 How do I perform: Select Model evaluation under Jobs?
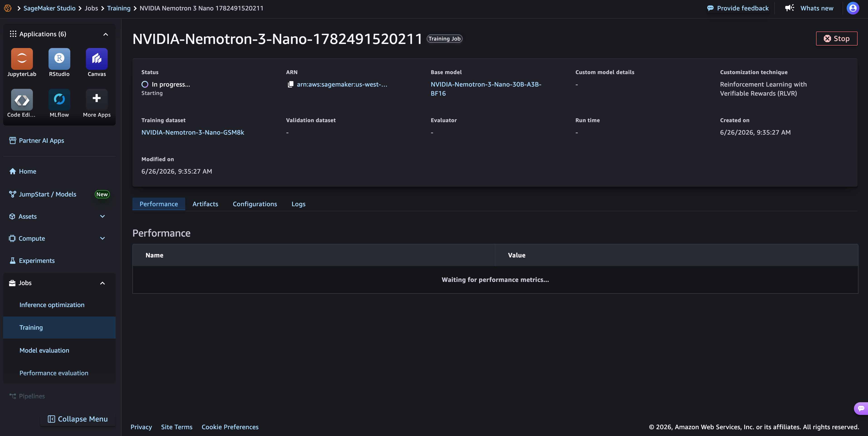point(59,350)
